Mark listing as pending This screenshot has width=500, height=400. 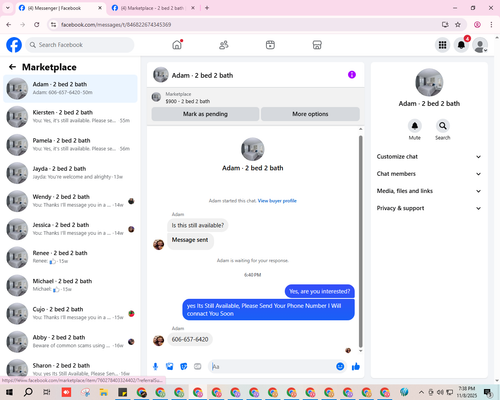click(205, 114)
